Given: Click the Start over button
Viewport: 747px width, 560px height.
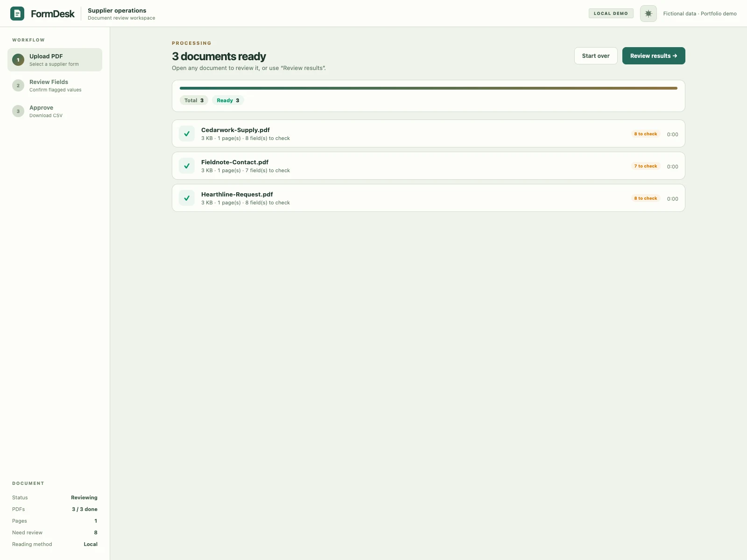Looking at the screenshot, I should coord(596,56).
